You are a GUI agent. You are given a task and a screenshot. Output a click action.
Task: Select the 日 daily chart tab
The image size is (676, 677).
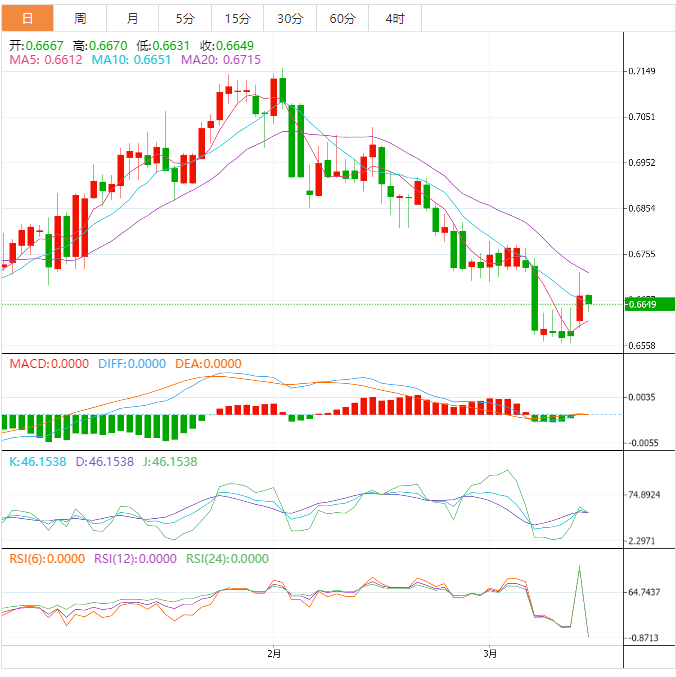point(27,18)
